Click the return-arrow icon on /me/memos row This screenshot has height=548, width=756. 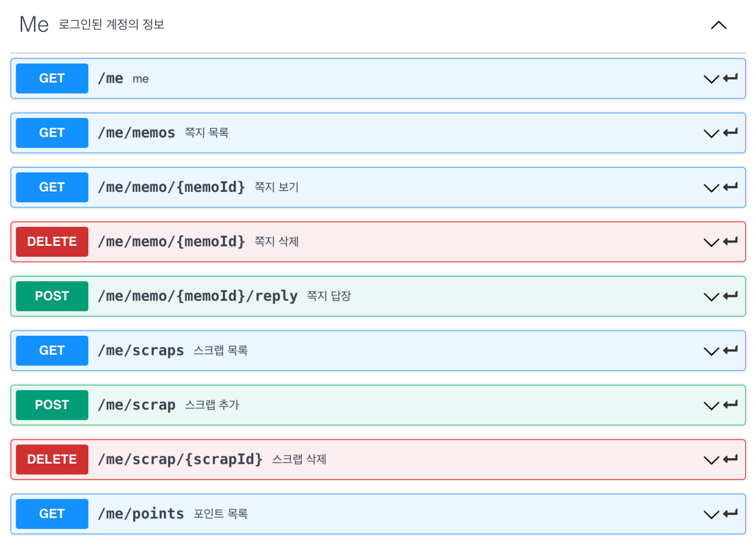[x=730, y=132]
